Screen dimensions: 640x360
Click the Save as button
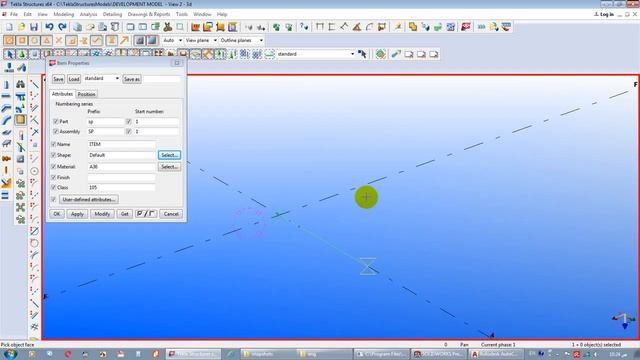pos(131,79)
